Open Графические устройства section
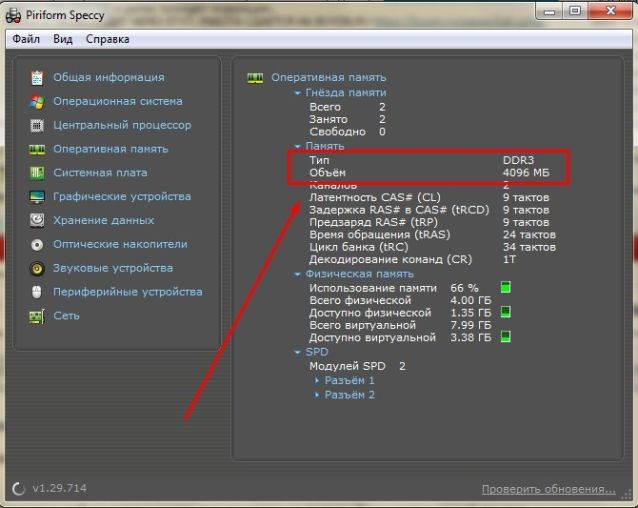The width and height of the screenshot is (638, 508). (122, 197)
